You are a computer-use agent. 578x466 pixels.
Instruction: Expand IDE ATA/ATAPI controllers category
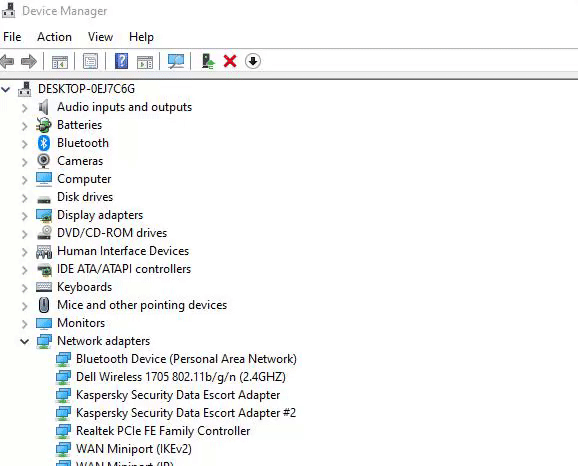point(25,271)
